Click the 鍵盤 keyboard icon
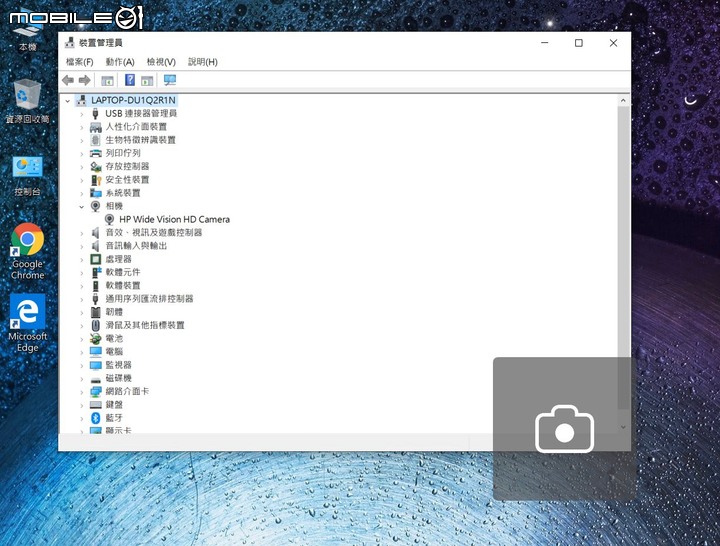Viewport: 720px width, 546px height. (x=96, y=405)
